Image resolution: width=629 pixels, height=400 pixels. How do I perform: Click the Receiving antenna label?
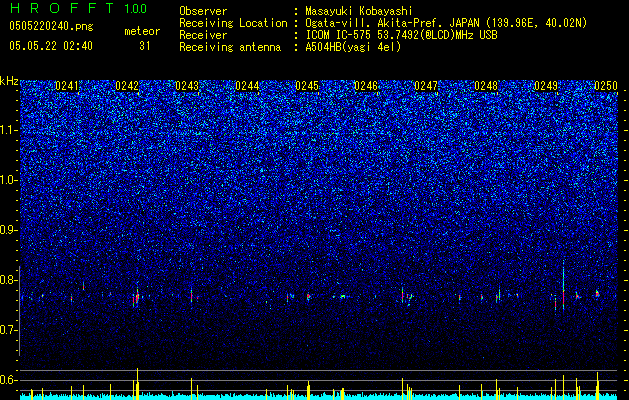tap(230, 47)
